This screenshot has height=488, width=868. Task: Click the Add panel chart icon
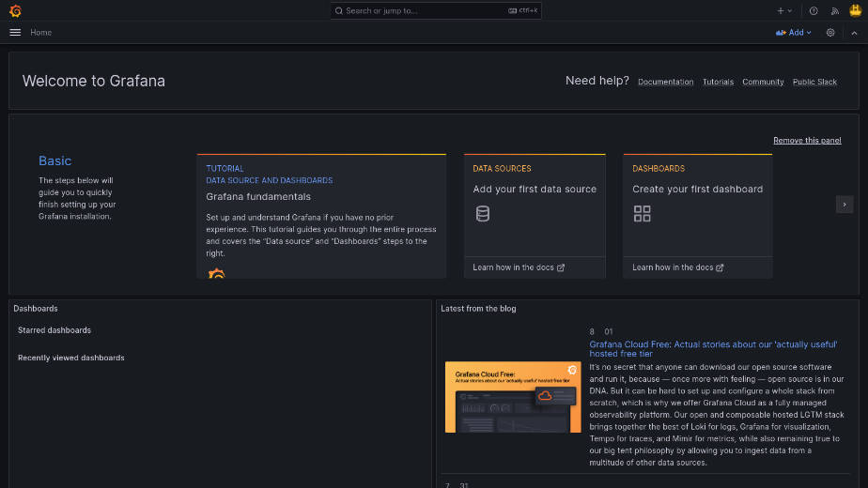(x=781, y=33)
